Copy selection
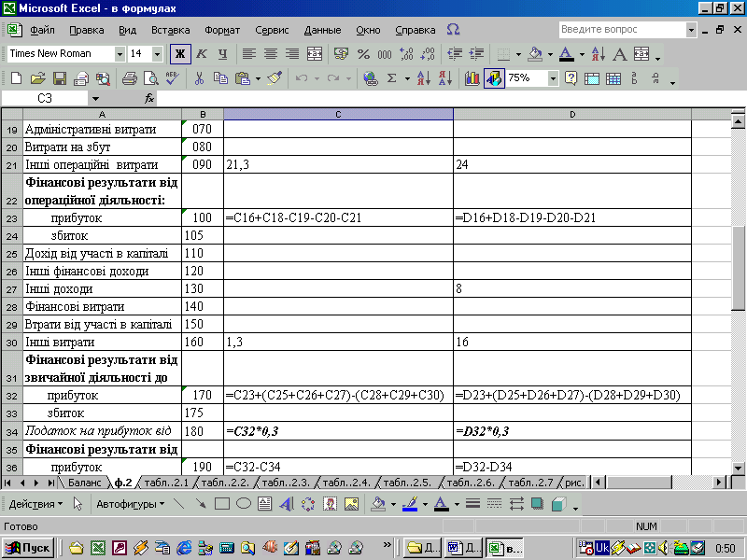The image size is (747, 560). point(220,78)
